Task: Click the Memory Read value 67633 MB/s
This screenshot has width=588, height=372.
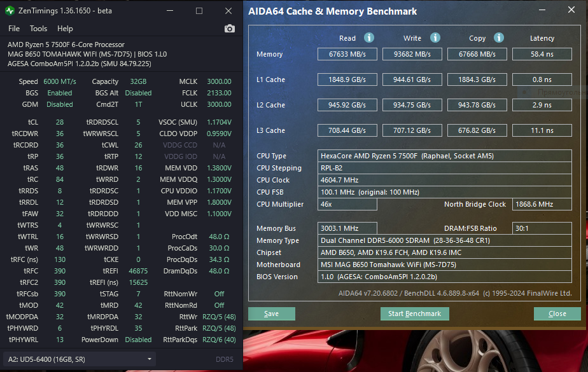Action: tap(347, 54)
